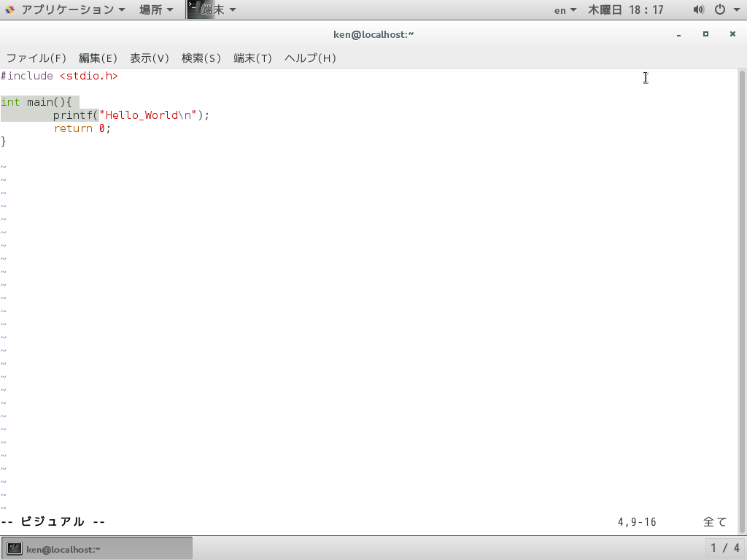Open the 表示(V) menu
Image resolution: width=747 pixels, height=560 pixels.
click(150, 58)
